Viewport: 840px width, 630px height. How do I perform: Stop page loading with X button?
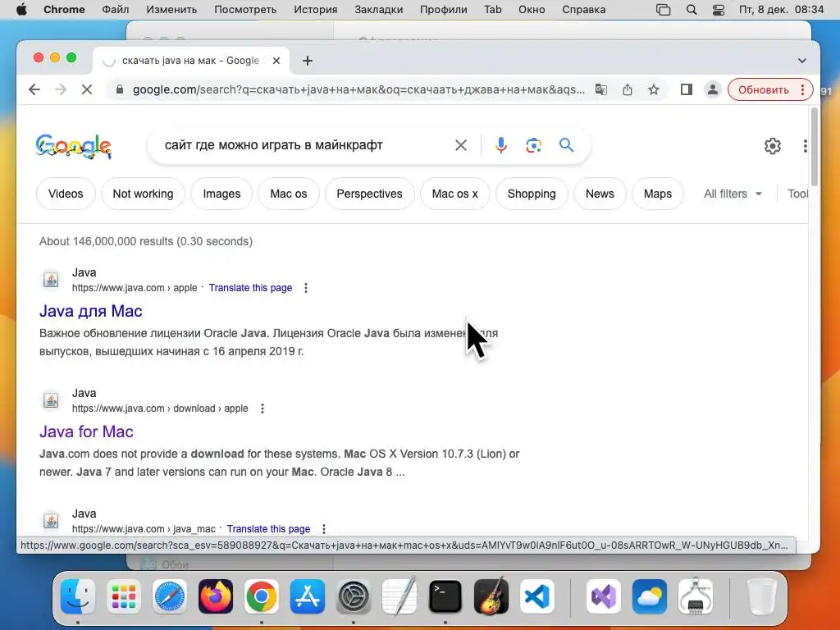point(87,89)
